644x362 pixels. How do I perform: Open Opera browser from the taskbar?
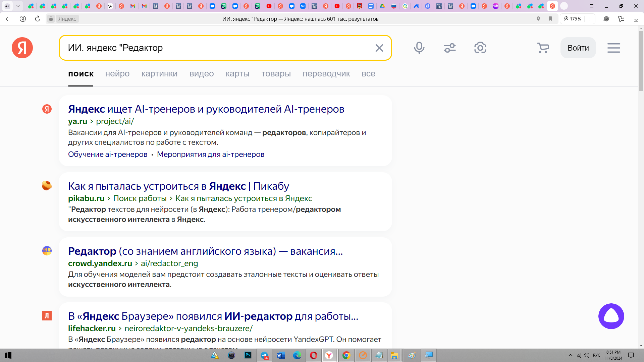click(x=313, y=355)
